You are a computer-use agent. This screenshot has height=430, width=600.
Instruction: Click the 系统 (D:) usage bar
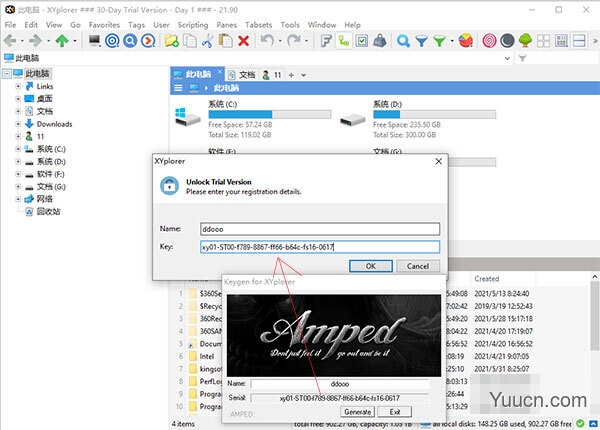[x=434, y=114]
